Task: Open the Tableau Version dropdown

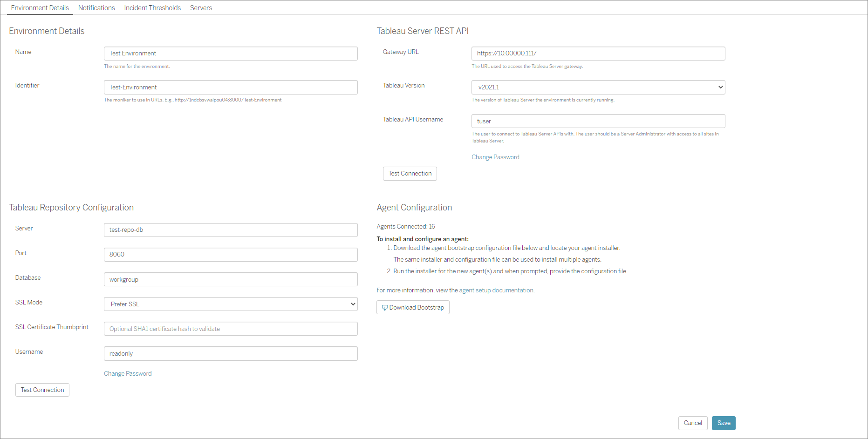Action: pos(598,87)
